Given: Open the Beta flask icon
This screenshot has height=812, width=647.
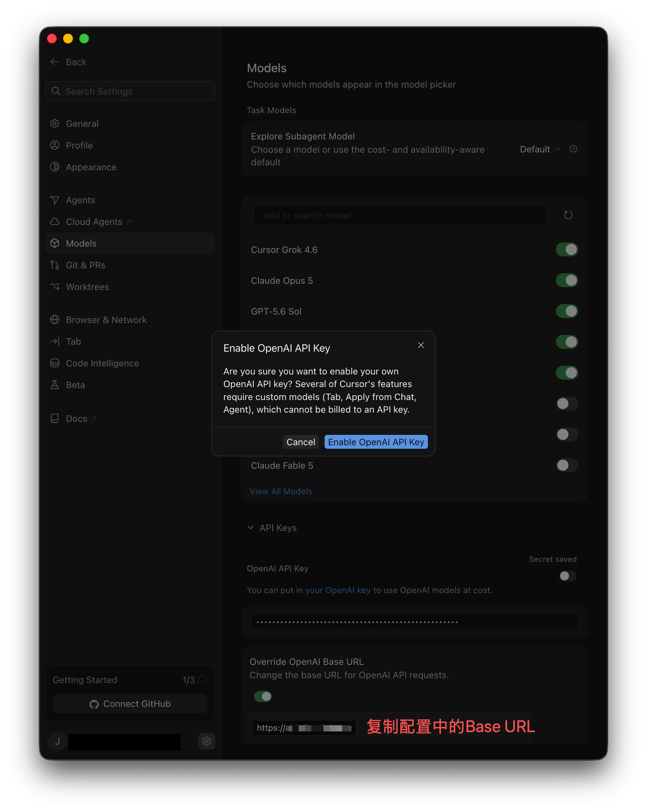Looking at the screenshot, I should (x=55, y=385).
